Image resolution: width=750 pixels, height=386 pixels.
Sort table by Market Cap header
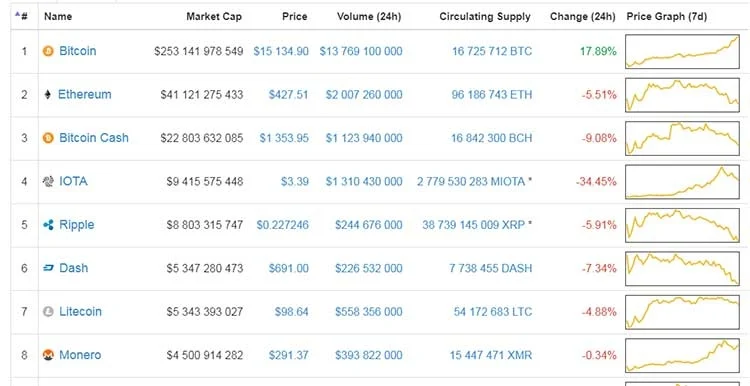tap(214, 16)
